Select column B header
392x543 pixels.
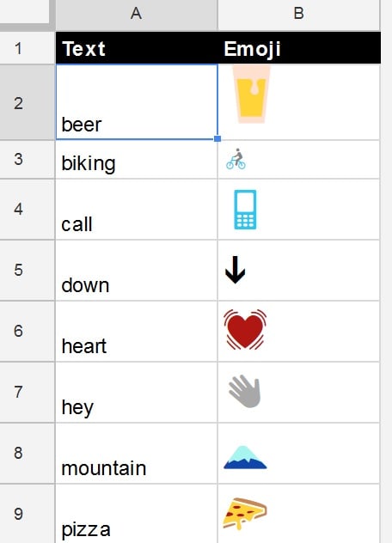click(x=299, y=15)
